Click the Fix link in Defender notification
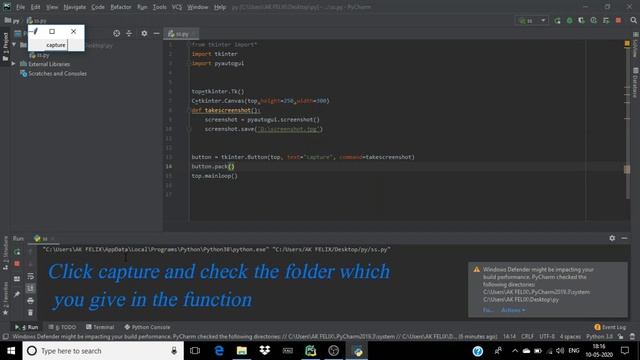This screenshot has width=640, height=360. [x=488, y=310]
